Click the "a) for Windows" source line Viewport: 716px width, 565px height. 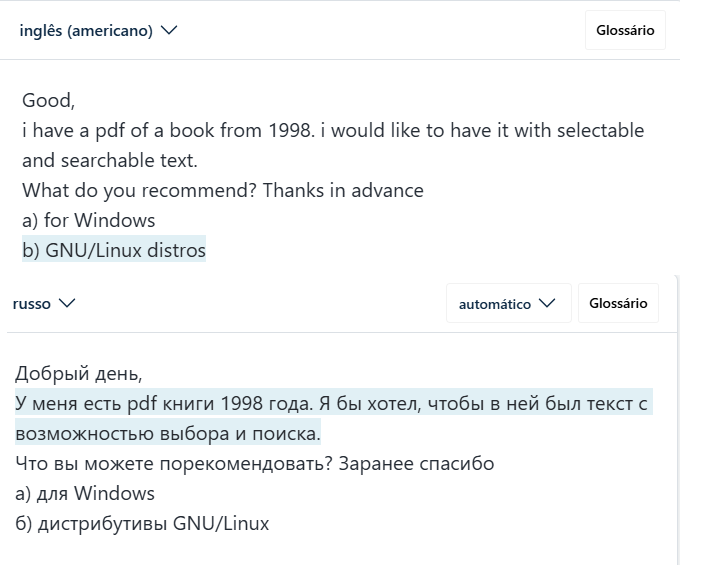pos(89,220)
